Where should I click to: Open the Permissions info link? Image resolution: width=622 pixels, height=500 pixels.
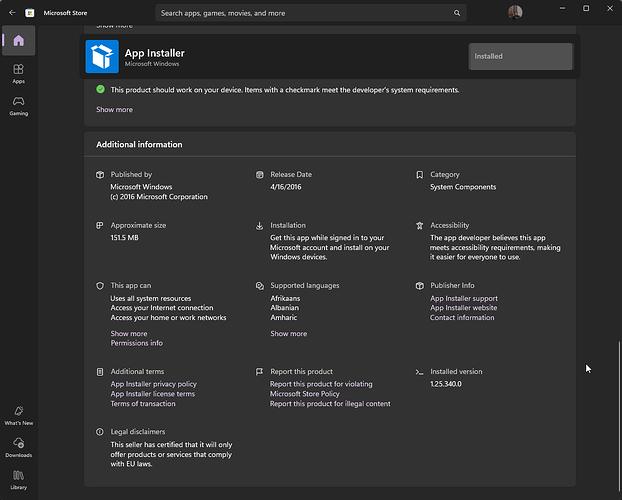click(136, 343)
